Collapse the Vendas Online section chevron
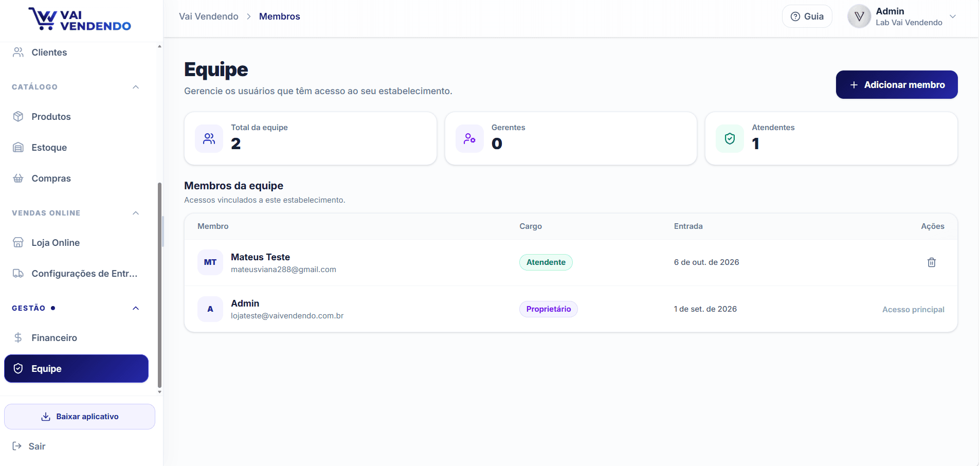980x466 pixels. [136, 213]
